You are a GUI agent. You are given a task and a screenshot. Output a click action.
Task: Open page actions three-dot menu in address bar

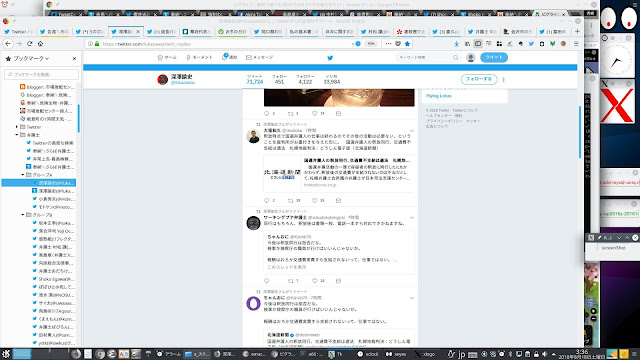click(388, 44)
